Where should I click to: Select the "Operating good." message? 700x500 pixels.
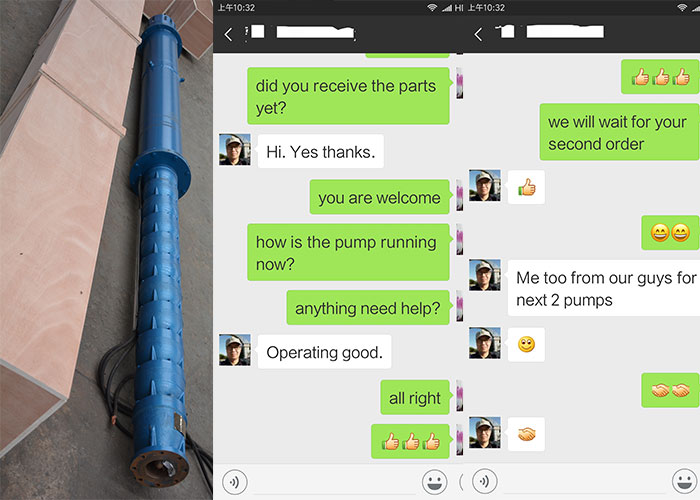coord(325,352)
